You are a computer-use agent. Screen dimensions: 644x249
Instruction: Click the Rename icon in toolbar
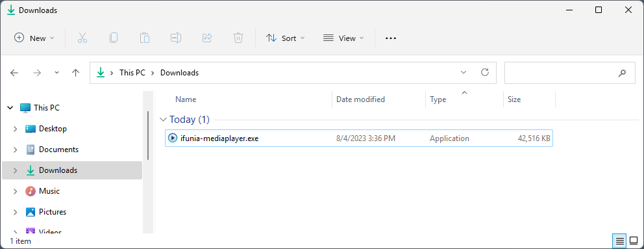click(176, 38)
